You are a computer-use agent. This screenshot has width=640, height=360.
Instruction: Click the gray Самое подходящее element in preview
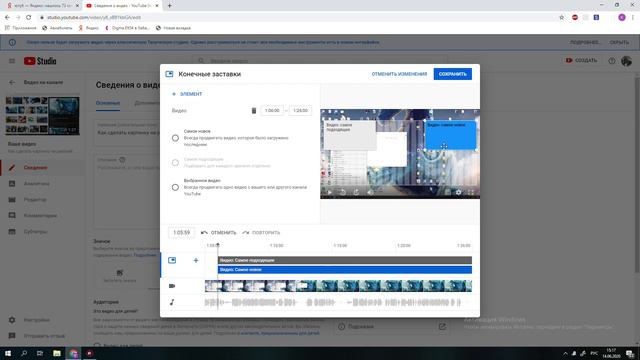[350, 135]
